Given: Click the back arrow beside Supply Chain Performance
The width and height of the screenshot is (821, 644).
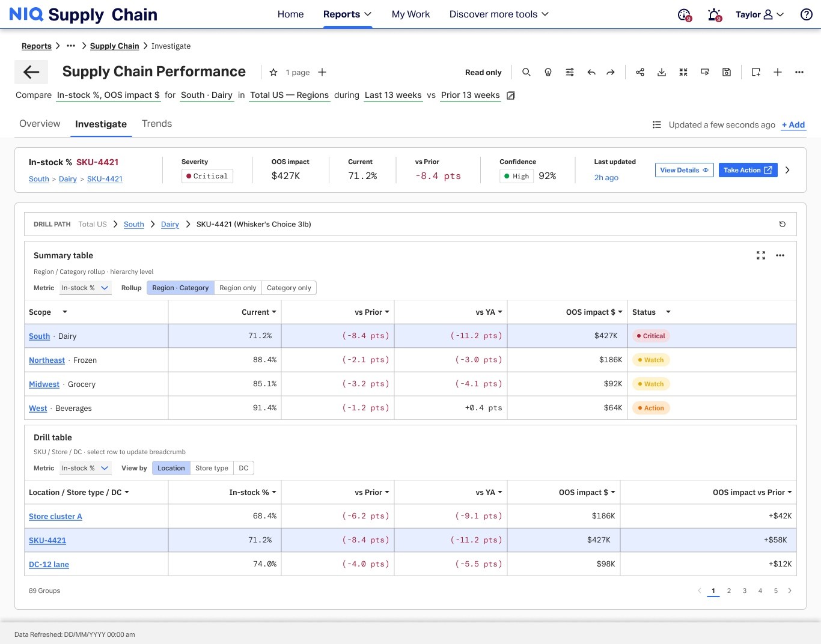Looking at the screenshot, I should point(31,72).
